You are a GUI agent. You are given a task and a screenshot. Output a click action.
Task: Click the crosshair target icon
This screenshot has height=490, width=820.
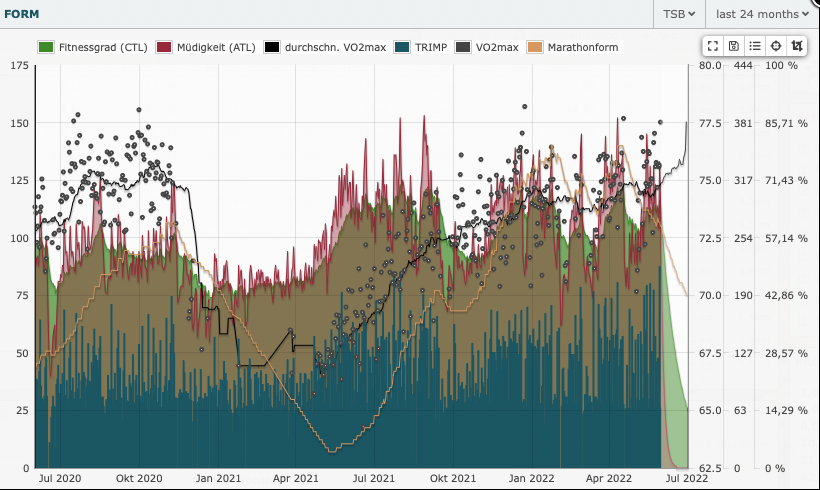point(776,46)
